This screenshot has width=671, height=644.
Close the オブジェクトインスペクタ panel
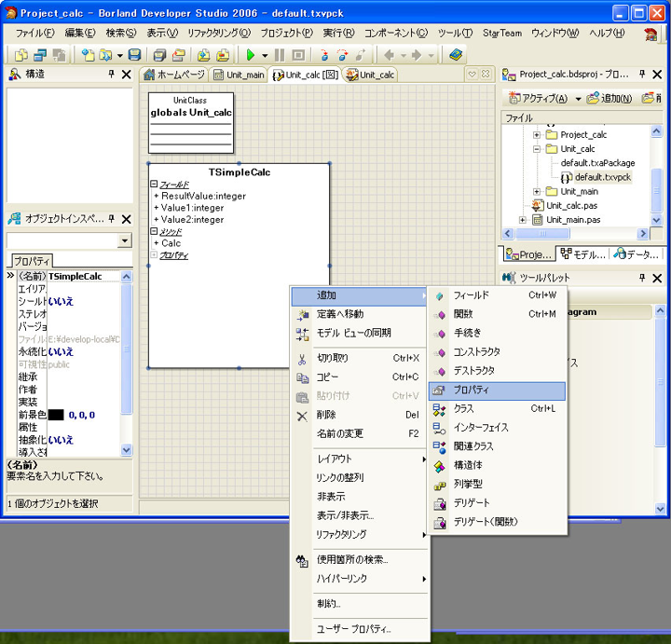click(x=126, y=220)
